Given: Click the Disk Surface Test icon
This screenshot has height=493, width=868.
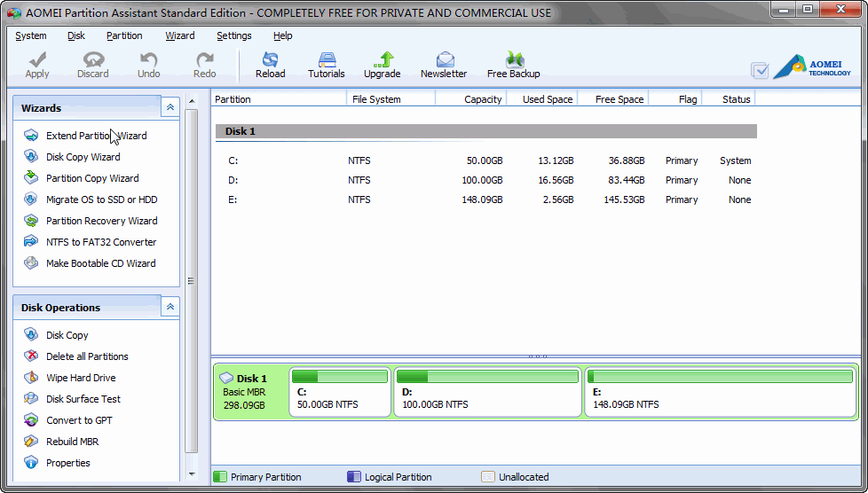Looking at the screenshot, I should pos(31,399).
